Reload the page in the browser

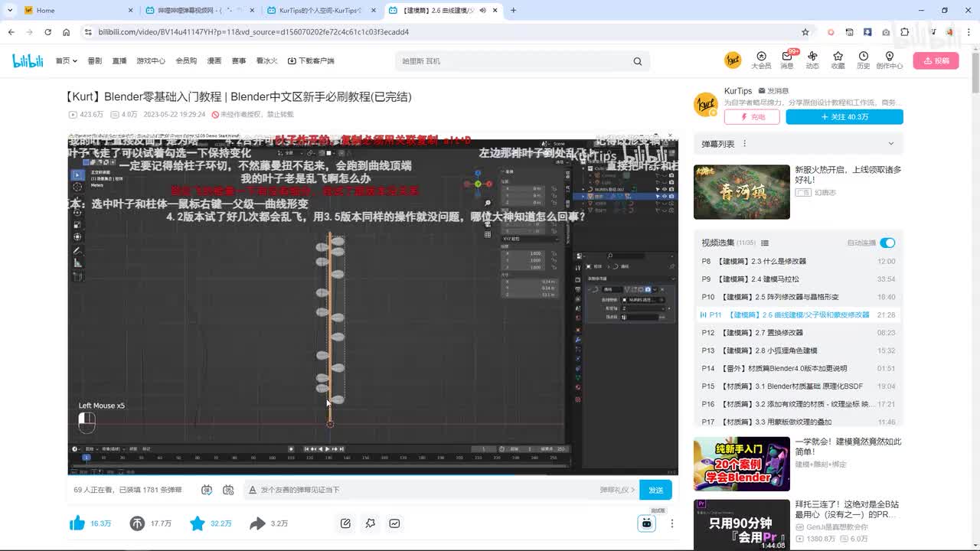(47, 32)
